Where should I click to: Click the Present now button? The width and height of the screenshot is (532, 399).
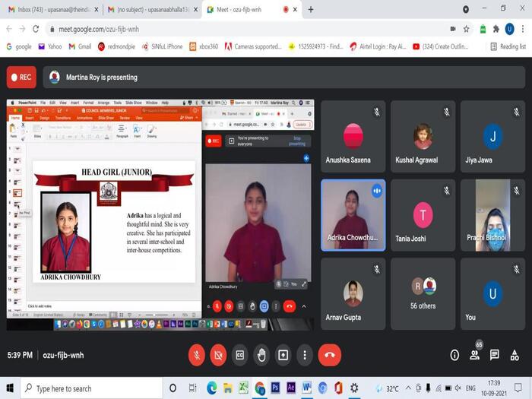(283, 355)
